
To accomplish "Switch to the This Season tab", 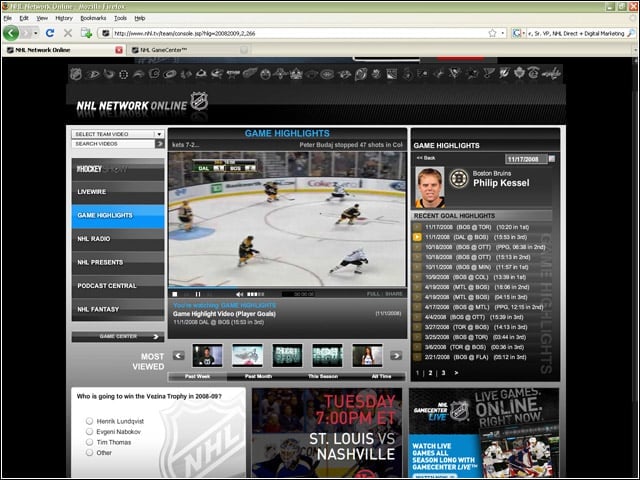I will pyautogui.click(x=323, y=376).
